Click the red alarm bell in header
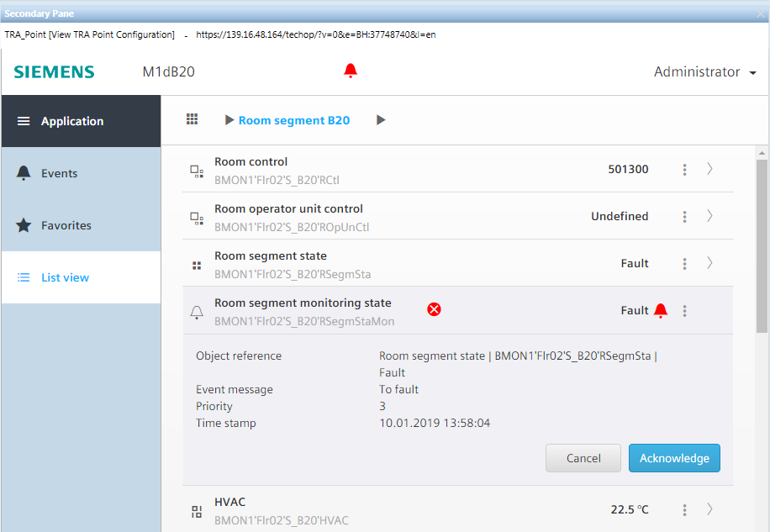The image size is (770, 532). pos(351,71)
